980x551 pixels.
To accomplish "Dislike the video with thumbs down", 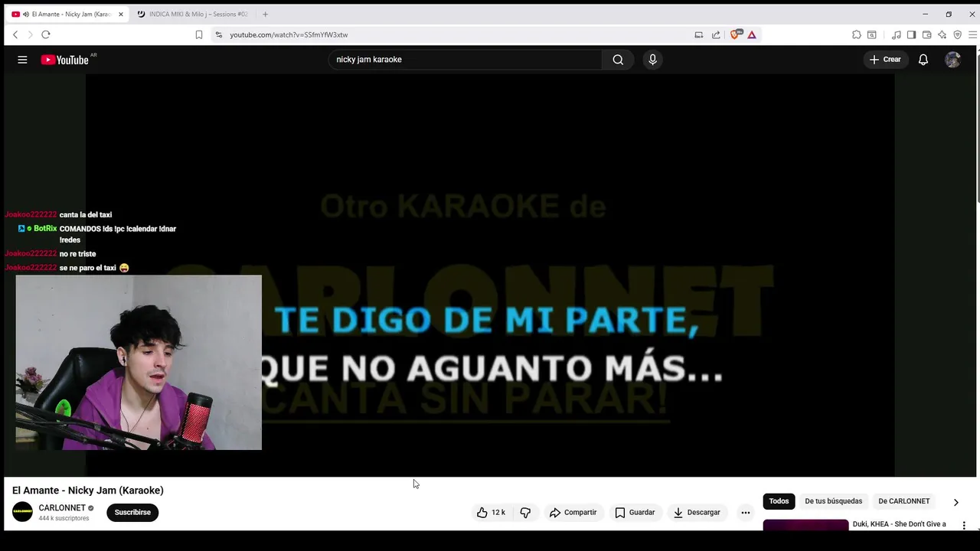I will pyautogui.click(x=525, y=513).
